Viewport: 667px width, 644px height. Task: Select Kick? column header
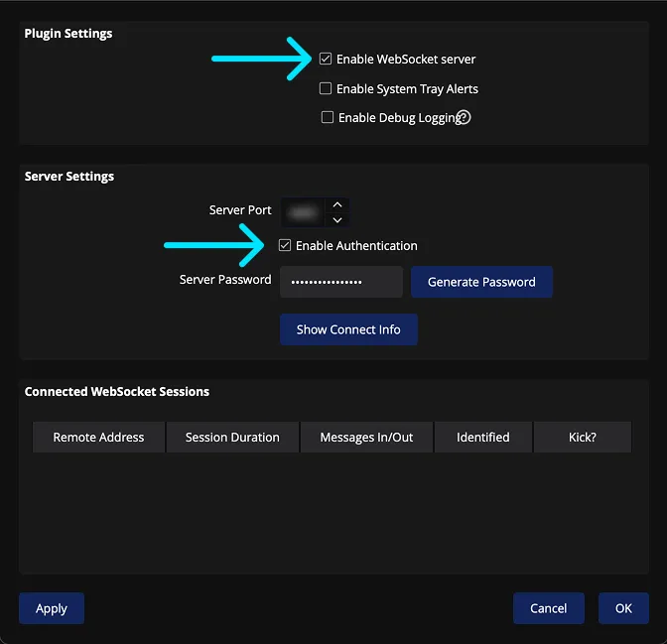coord(583,437)
